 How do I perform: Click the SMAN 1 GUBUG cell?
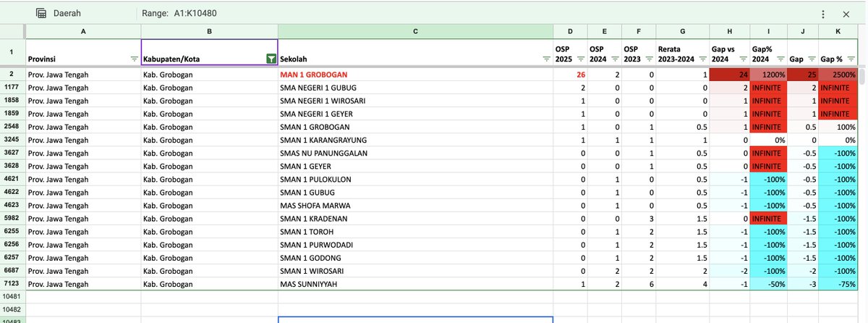[x=415, y=192]
